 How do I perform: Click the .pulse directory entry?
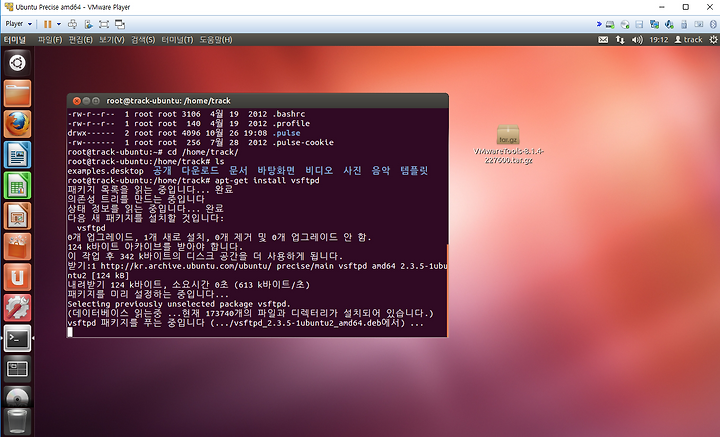coord(287,133)
